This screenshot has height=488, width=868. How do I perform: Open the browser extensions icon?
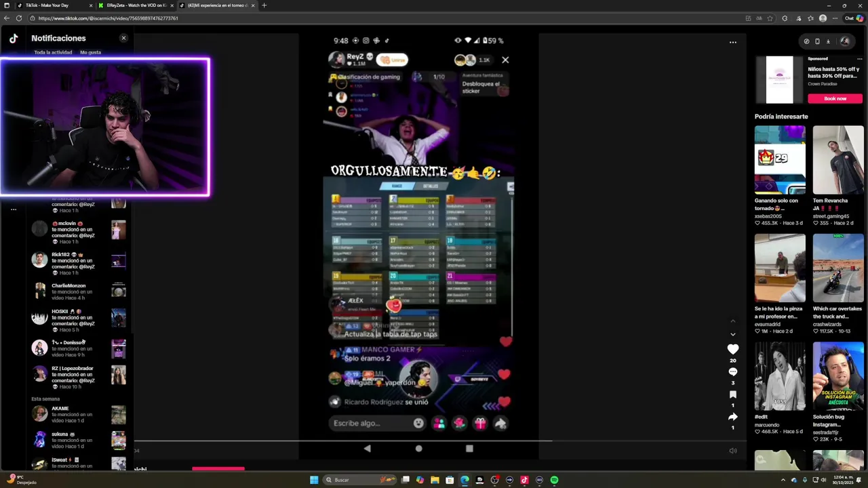coord(785,18)
